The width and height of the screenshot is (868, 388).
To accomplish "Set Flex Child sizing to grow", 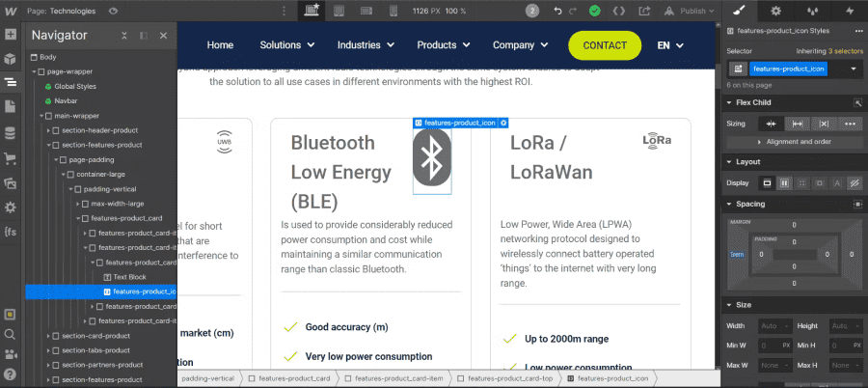I will [x=798, y=125].
